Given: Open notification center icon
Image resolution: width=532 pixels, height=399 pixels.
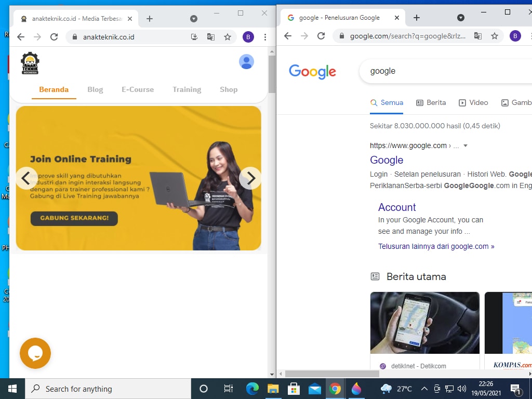Looking at the screenshot, I should click(x=516, y=389).
